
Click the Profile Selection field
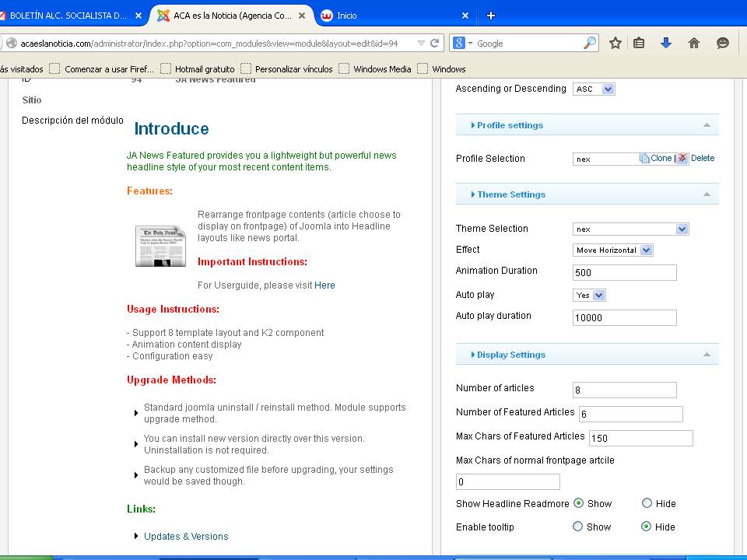(x=606, y=159)
